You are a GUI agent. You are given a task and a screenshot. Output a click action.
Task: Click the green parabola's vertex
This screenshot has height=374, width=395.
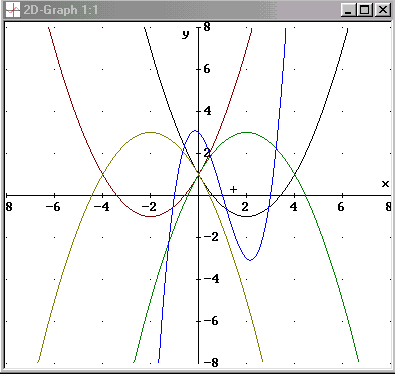pos(246,132)
